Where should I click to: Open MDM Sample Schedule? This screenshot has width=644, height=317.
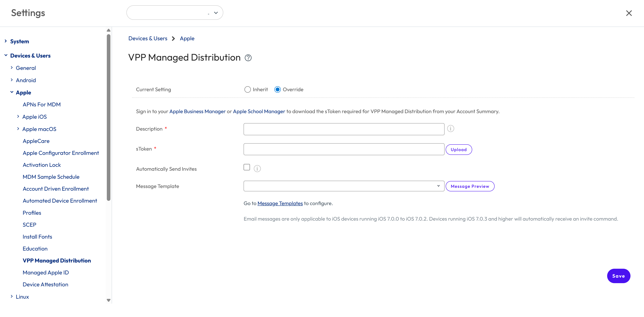51,177
